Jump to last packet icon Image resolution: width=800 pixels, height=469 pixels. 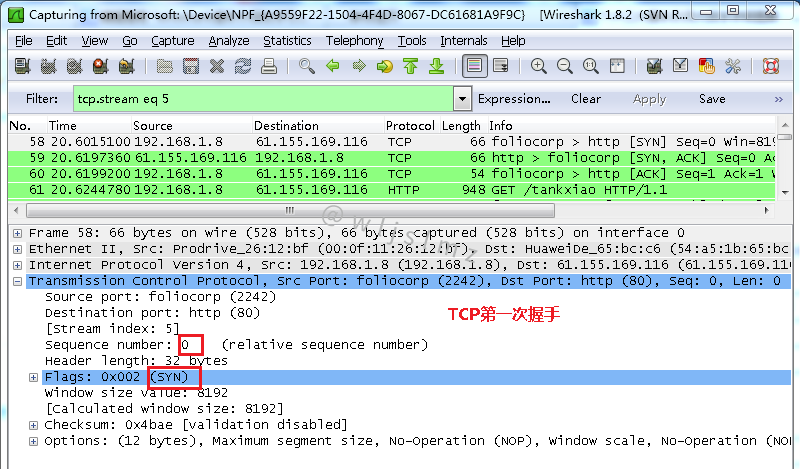click(437, 66)
